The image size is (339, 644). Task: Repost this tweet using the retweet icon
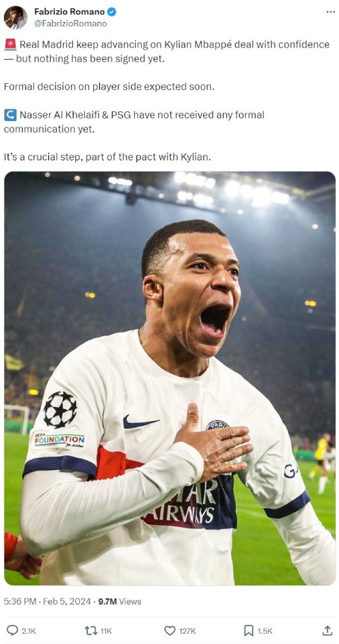tap(90, 630)
